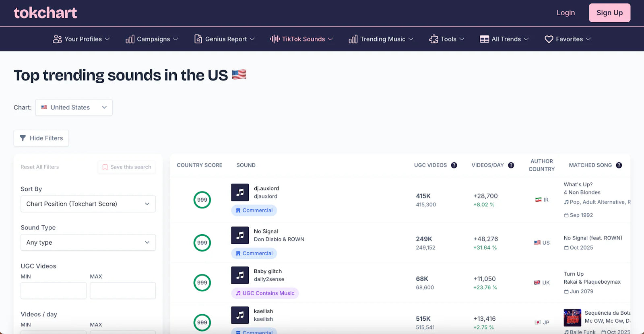Screen dimensions: 644x334
Task: Click the Favorites heart menu
Action: [568, 39]
